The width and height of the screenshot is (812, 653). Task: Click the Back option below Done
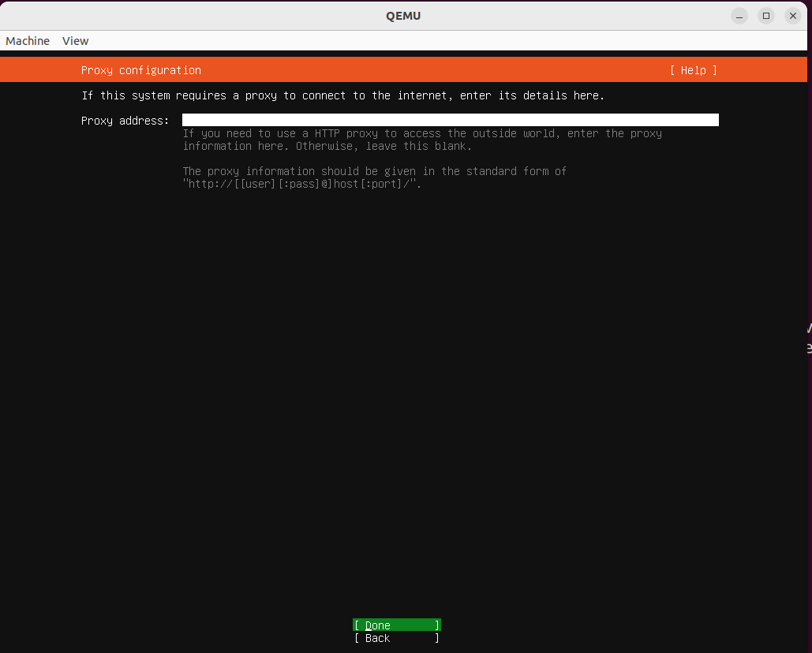coord(395,638)
